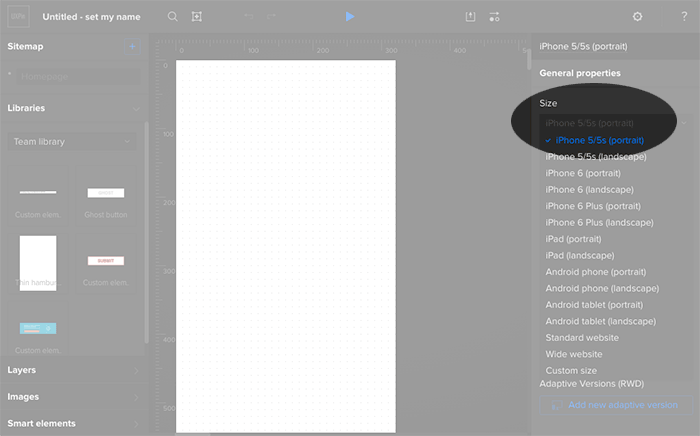
Task: Open the iterations icon in the top bar
Action: [494, 17]
